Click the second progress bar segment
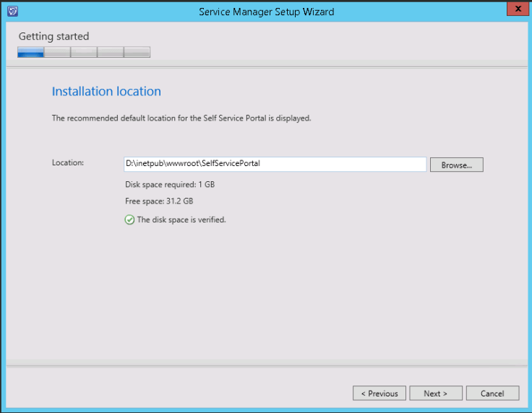Image resolution: width=532 pixels, height=413 pixels. coord(57,52)
